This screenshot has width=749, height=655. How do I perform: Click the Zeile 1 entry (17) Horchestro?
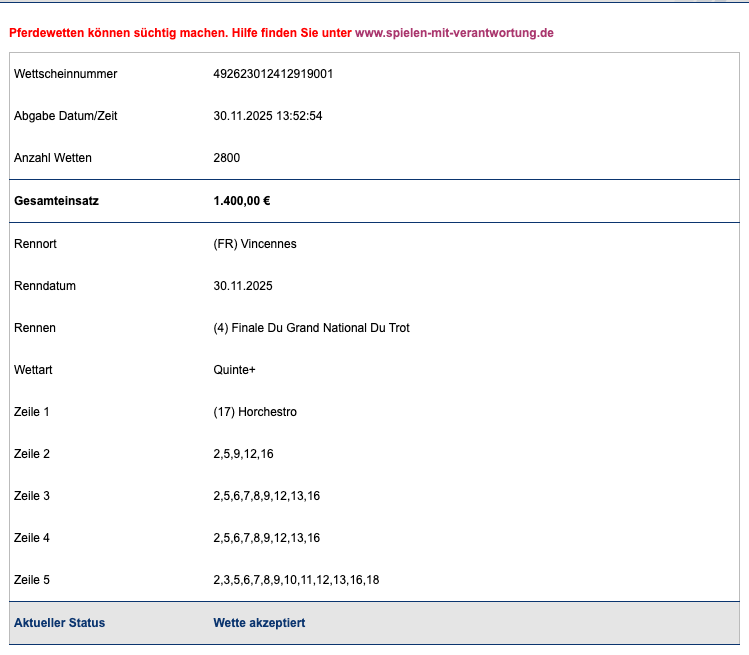(x=255, y=412)
